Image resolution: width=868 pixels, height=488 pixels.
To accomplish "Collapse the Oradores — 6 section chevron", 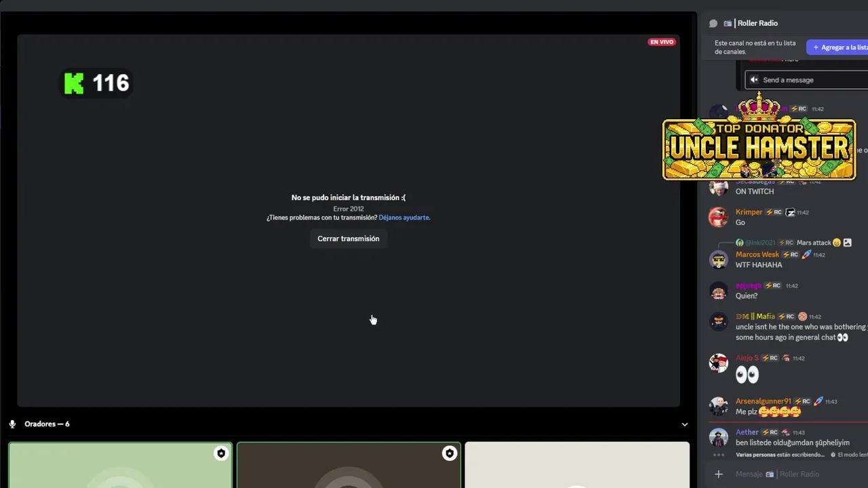I will point(685,424).
